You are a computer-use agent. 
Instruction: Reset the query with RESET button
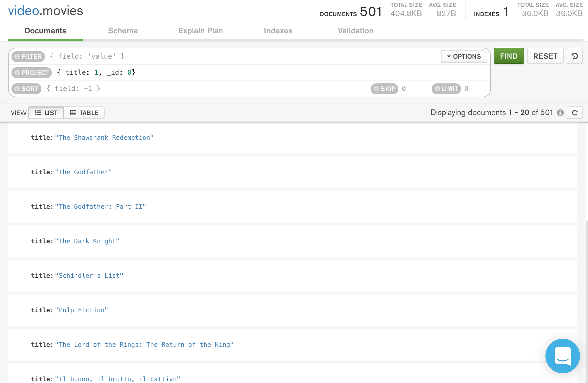[x=545, y=56]
